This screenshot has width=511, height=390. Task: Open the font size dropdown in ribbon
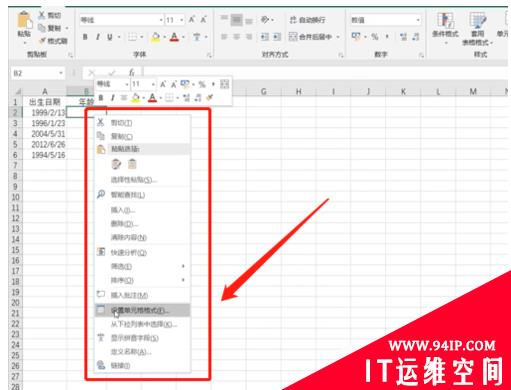tap(174, 20)
